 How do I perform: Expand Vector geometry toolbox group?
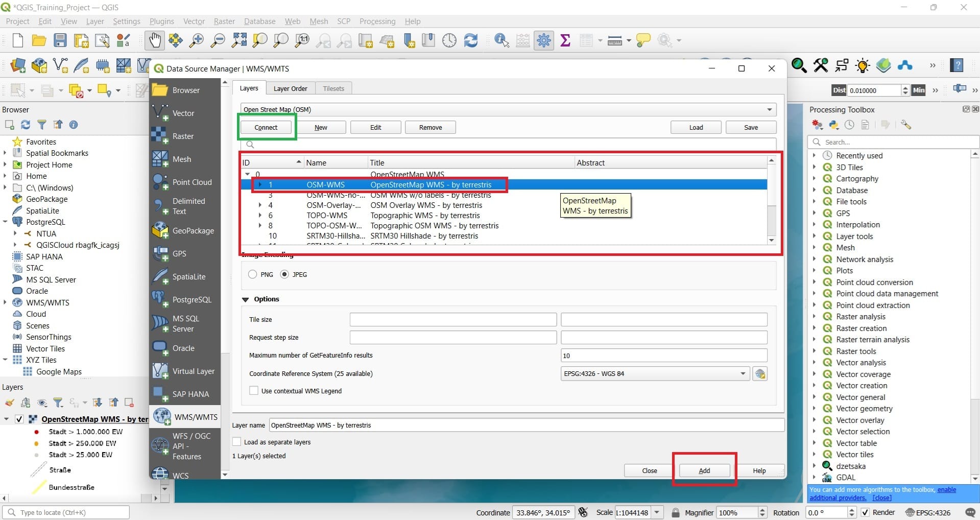[x=815, y=409]
